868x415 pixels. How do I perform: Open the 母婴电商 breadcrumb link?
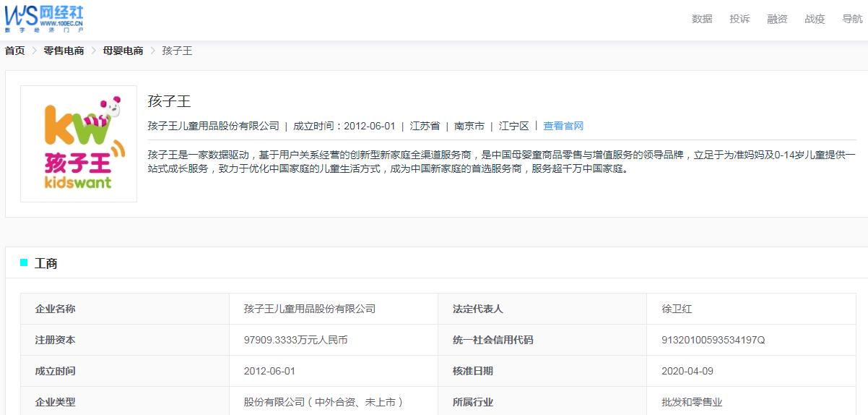pyautogui.click(x=123, y=51)
